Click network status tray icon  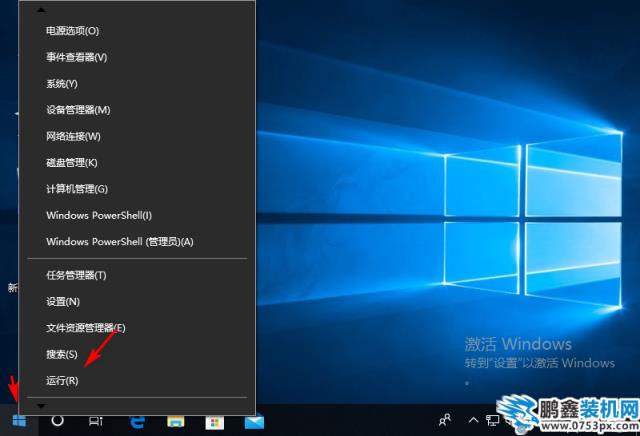pos(492,420)
